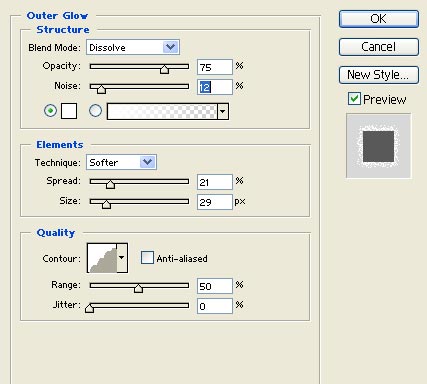Expand the gradient picker arrow
Screen dimensions: 427x384
point(223,111)
